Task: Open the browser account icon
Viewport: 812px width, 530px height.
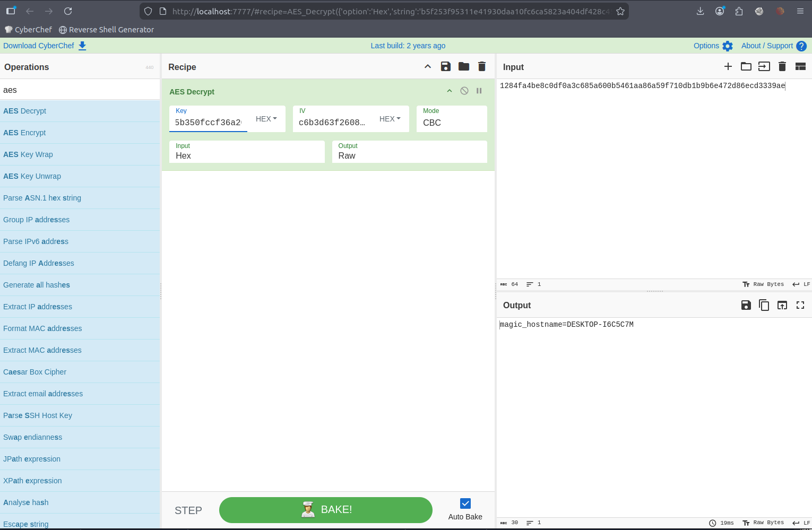Action: pyautogui.click(x=720, y=11)
